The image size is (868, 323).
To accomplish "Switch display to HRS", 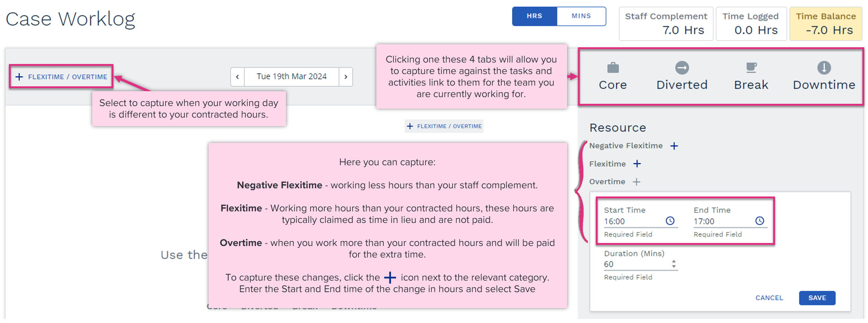I will coord(534,16).
